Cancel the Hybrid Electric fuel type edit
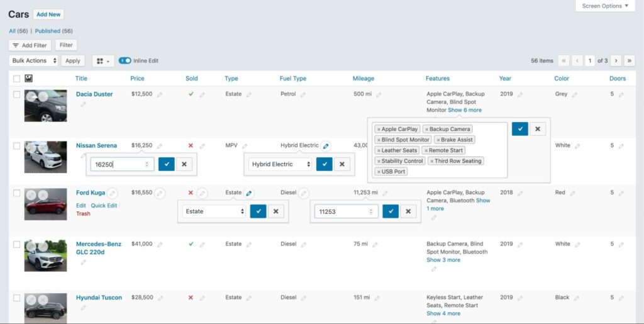Screen dimensions: 644x324 tap(341, 164)
